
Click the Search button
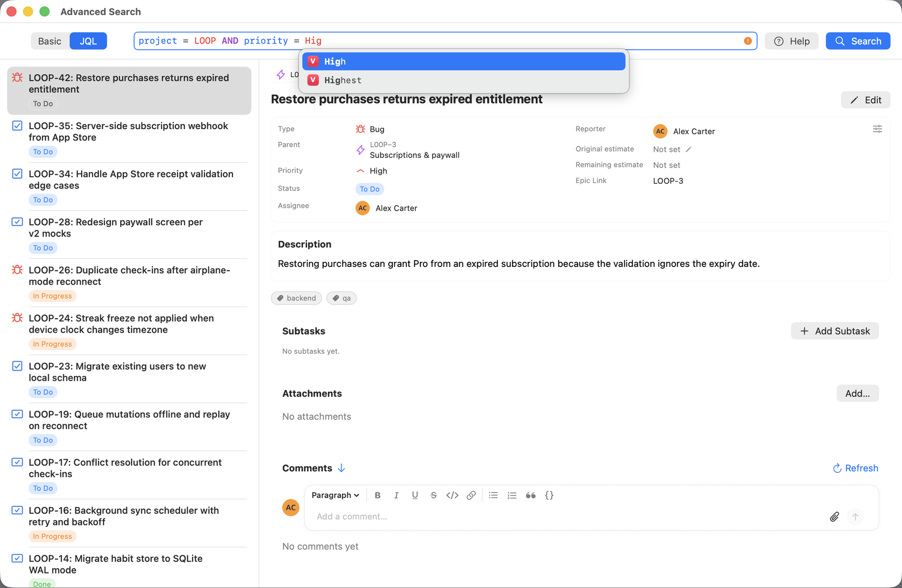[x=858, y=41]
